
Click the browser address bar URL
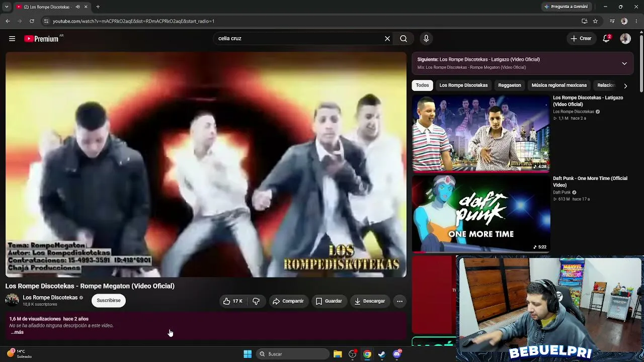[133, 21]
